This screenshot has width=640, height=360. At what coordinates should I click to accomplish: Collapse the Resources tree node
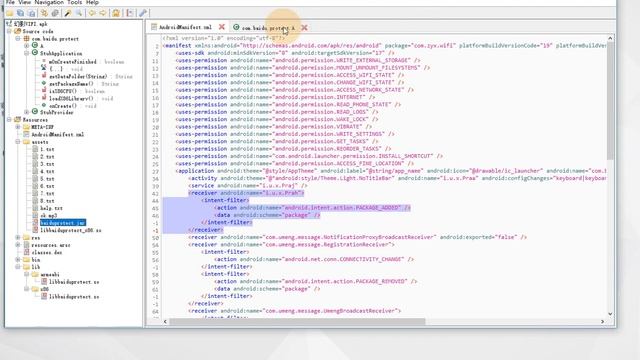tap(9, 120)
